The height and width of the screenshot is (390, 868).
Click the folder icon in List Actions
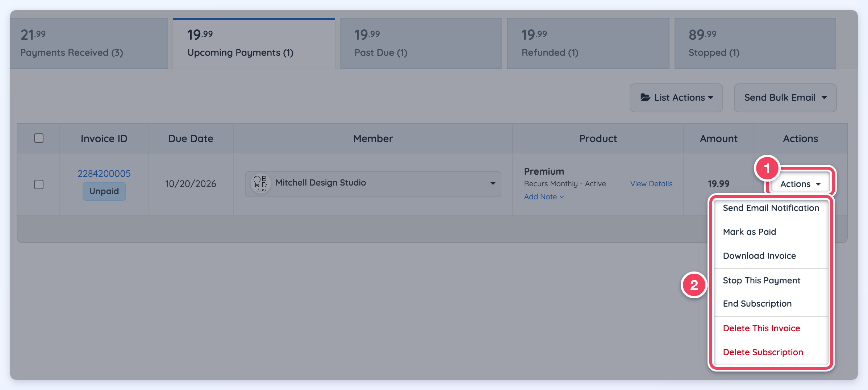(x=645, y=97)
